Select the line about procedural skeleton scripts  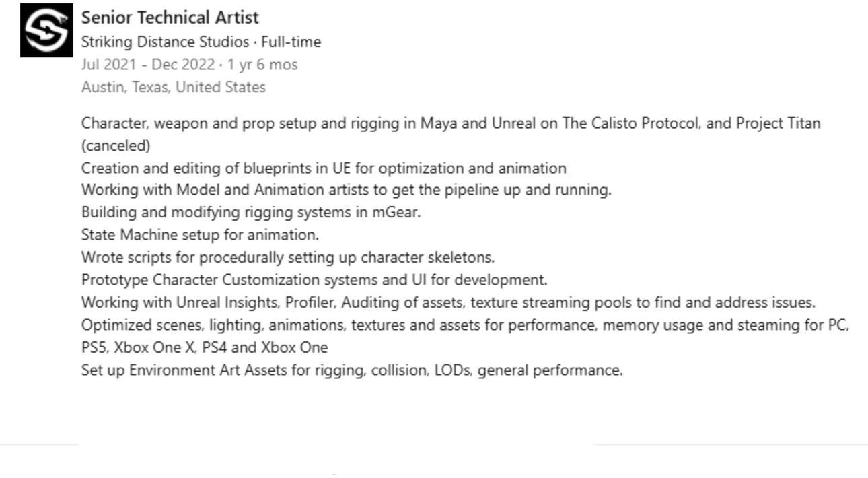click(x=287, y=257)
